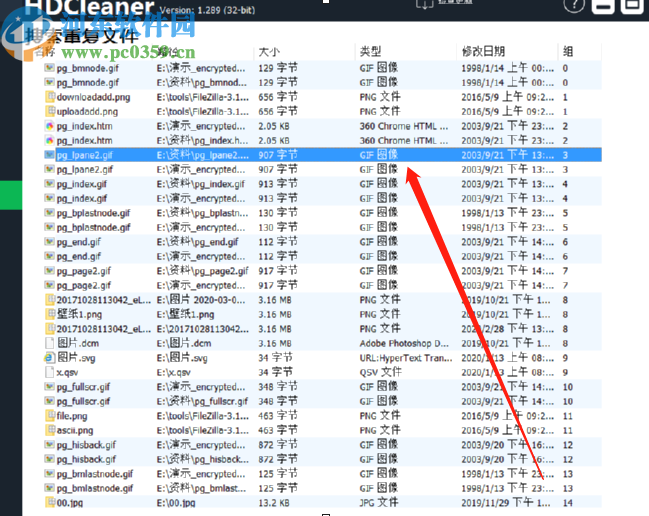Select pg_bmlastnode.gif name in 演示_encrypted row
The image size is (649, 516).
(x=95, y=474)
